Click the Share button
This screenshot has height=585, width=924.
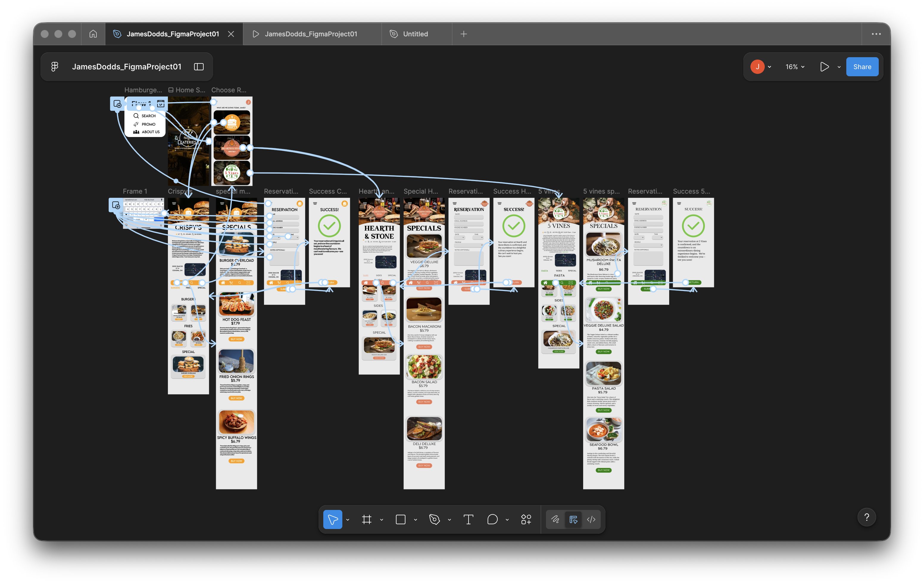[x=862, y=66]
